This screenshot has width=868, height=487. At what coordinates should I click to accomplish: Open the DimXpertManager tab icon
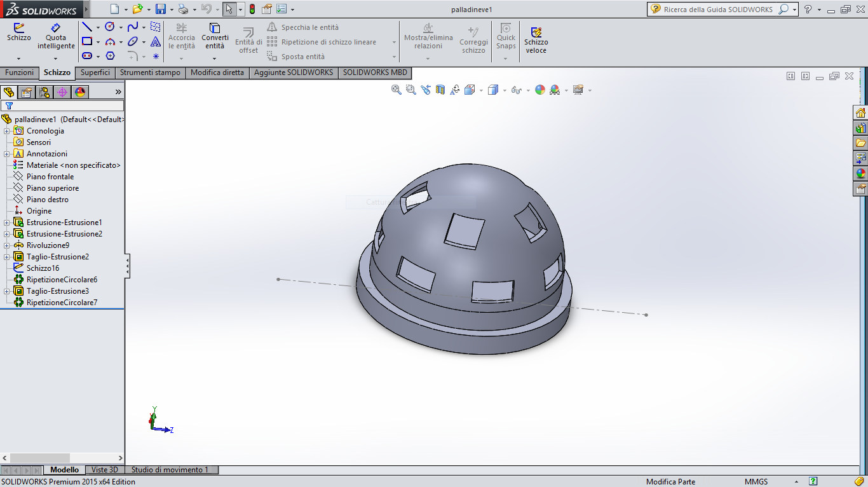62,92
